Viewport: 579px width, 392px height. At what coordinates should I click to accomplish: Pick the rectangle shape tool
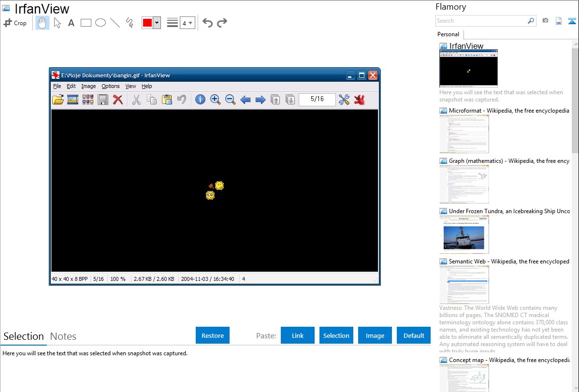point(86,23)
